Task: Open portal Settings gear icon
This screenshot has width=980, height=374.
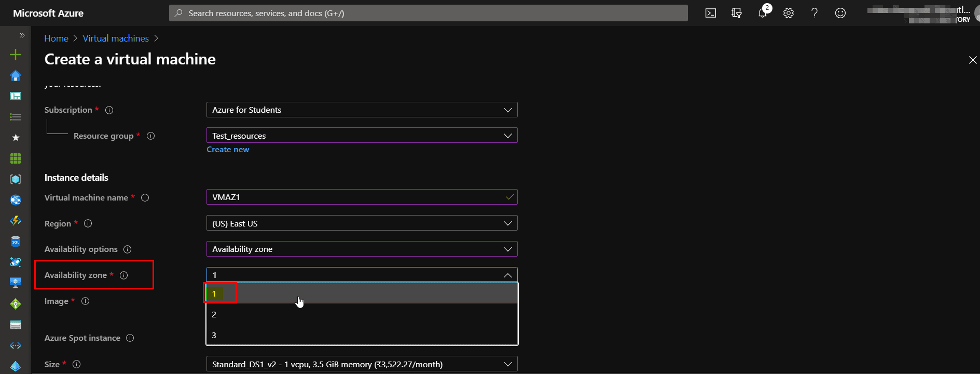Action: coord(789,13)
